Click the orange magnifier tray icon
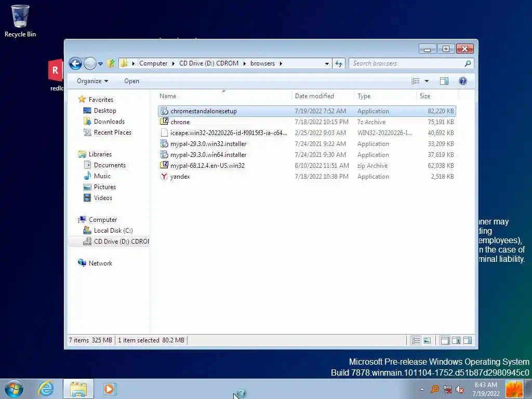 [434, 389]
